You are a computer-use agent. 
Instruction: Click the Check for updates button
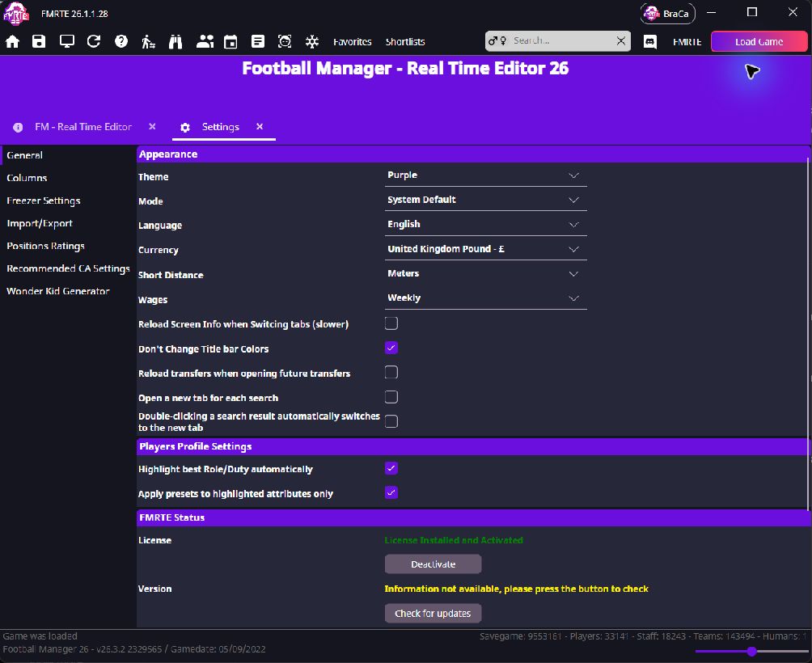[x=433, y=614]
